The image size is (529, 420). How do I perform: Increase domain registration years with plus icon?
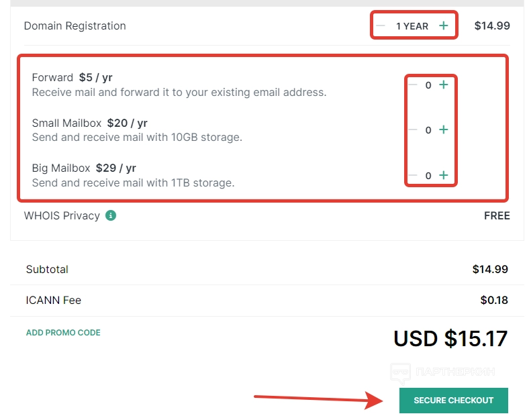click(443, 25)
